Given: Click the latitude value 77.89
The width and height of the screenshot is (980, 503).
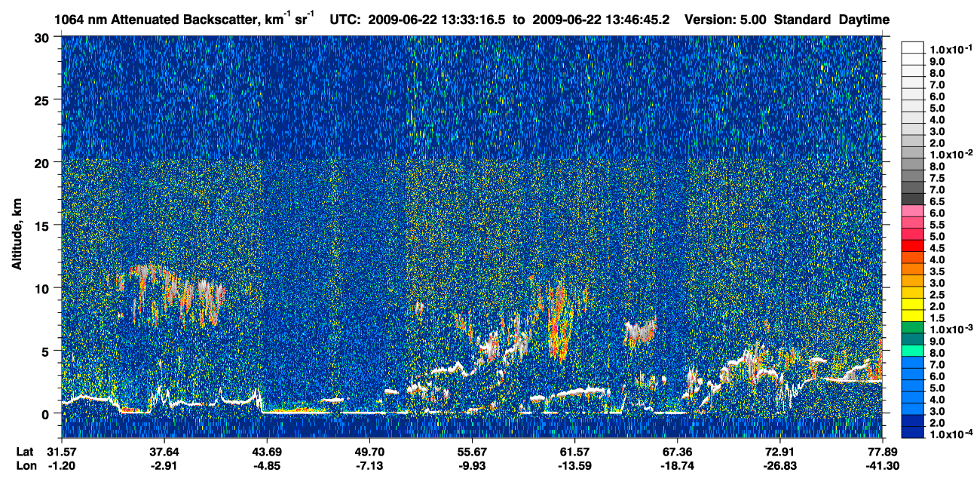Looking at the screenshot, I should (882, 451).
